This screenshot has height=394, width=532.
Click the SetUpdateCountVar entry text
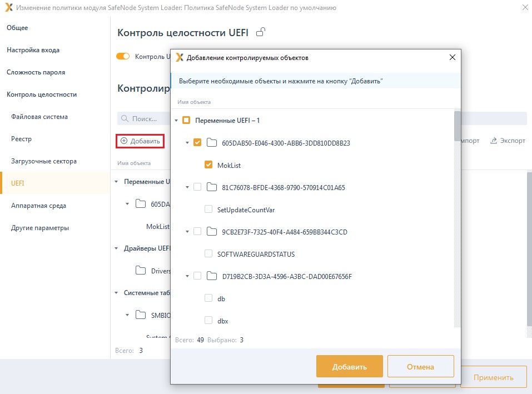[246, 210]
